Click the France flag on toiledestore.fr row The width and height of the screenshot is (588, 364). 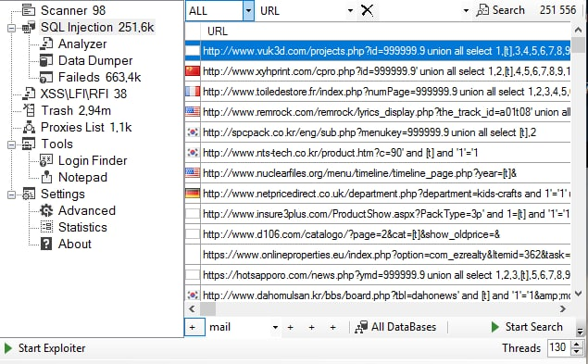(x=193, y=91)
